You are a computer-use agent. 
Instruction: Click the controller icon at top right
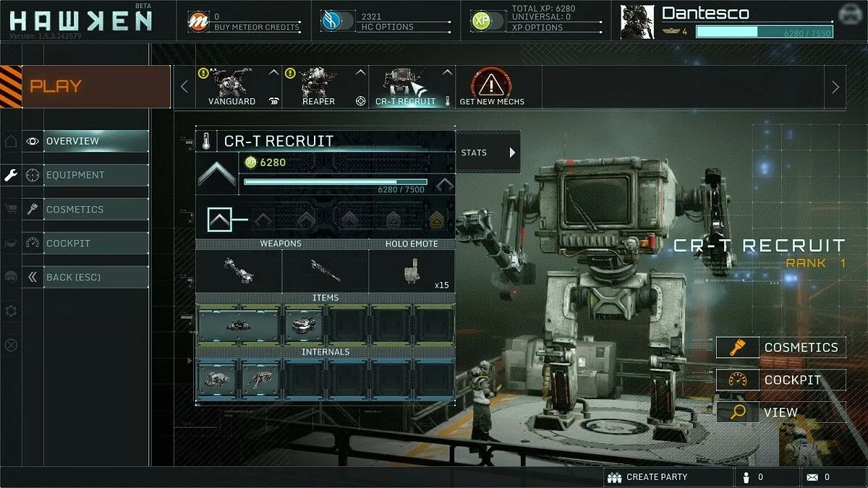(x=851, y=14)
